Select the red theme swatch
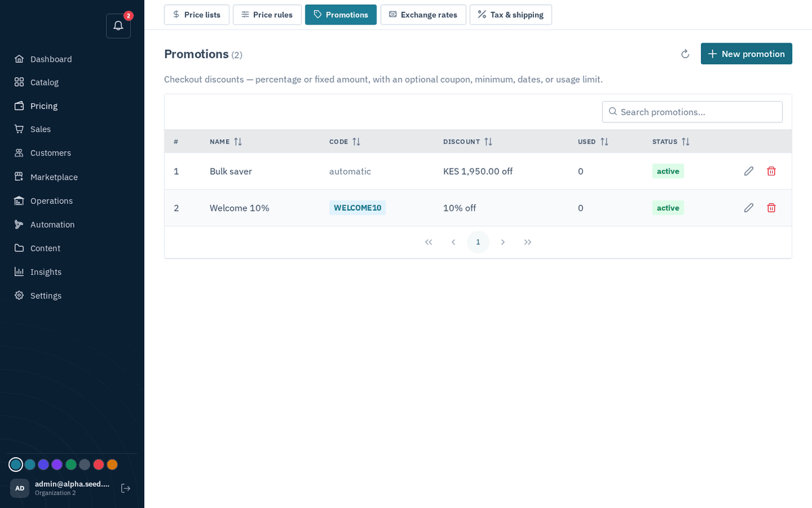This screenshot has width=812, height=508. (x=99, y=465)
